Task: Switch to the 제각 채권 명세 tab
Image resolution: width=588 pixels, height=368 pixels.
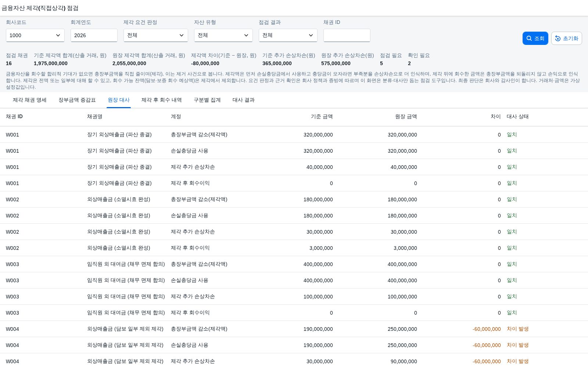Action: 30,100
